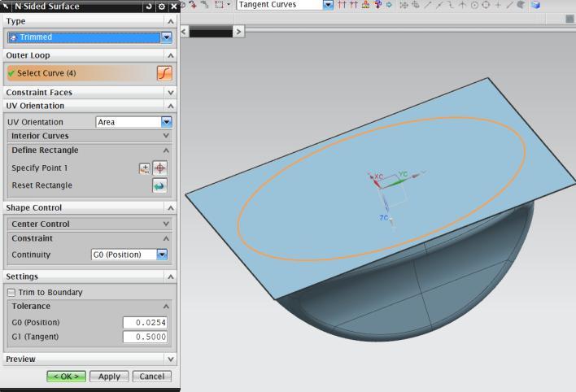The image size is (576, 392).
Task: Close the N-Sided Surface dialog
Action: [x=174, y=7]
